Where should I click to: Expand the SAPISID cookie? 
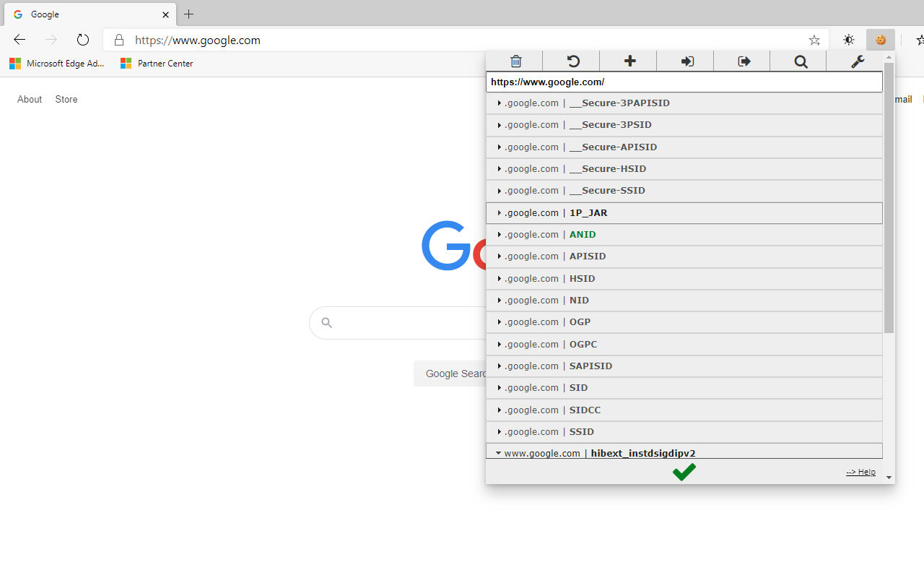pyautogui.click(x=684, y=366)
